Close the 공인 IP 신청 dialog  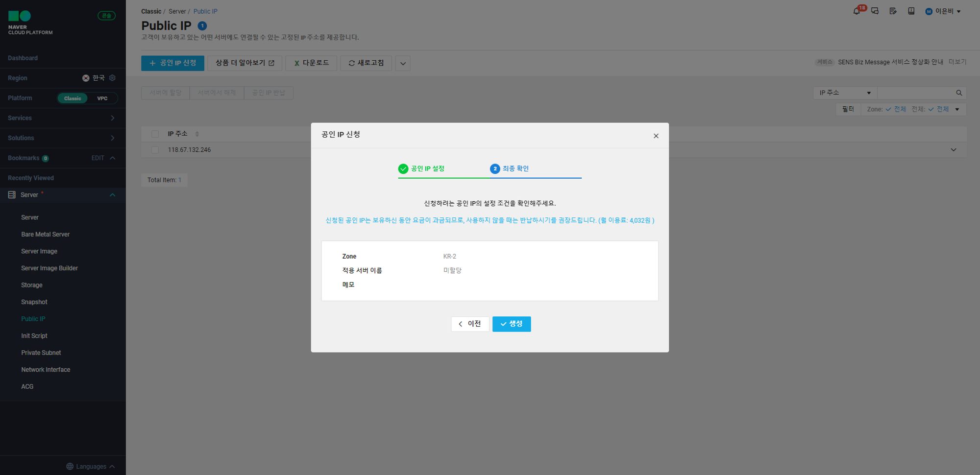tap(656, 136)
